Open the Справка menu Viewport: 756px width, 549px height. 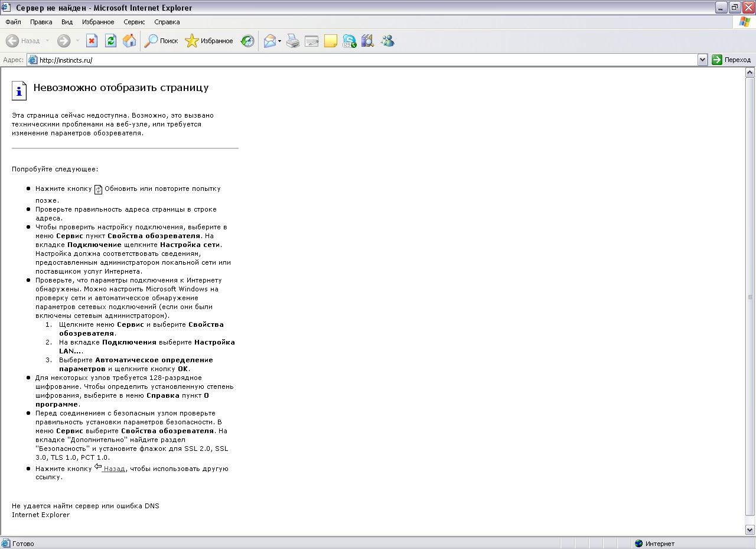[x=167, y=22]
